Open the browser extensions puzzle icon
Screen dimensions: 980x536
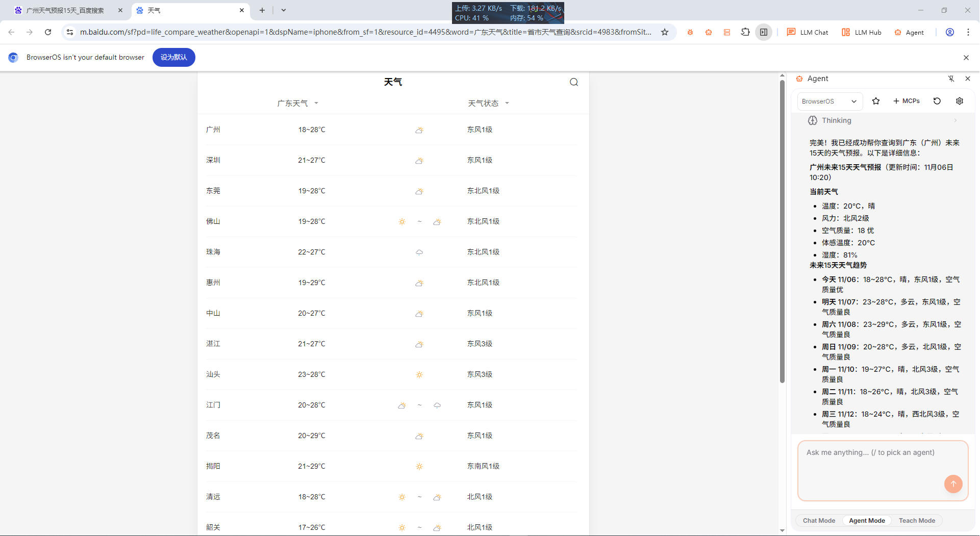click(x=745, y=32)
